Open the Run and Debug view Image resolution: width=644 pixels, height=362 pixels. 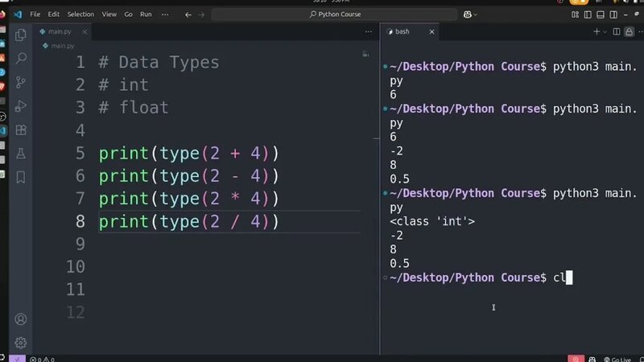(x=21, y=106)
